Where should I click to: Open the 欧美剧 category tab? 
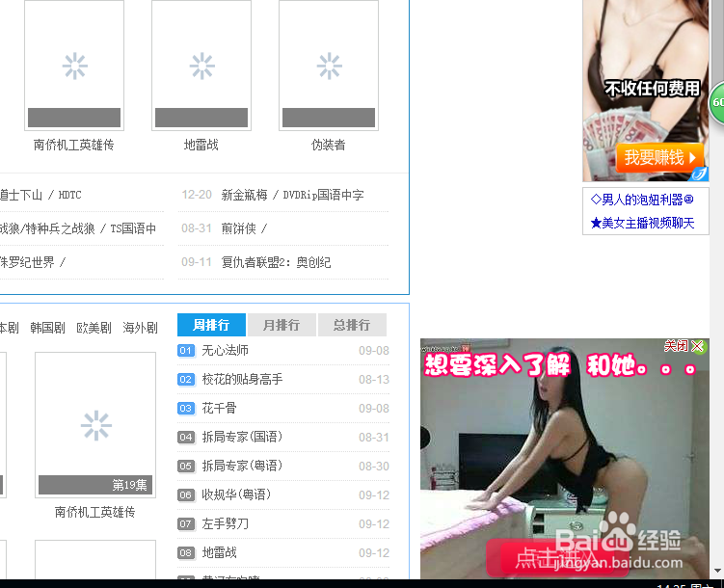pos(94,328)
